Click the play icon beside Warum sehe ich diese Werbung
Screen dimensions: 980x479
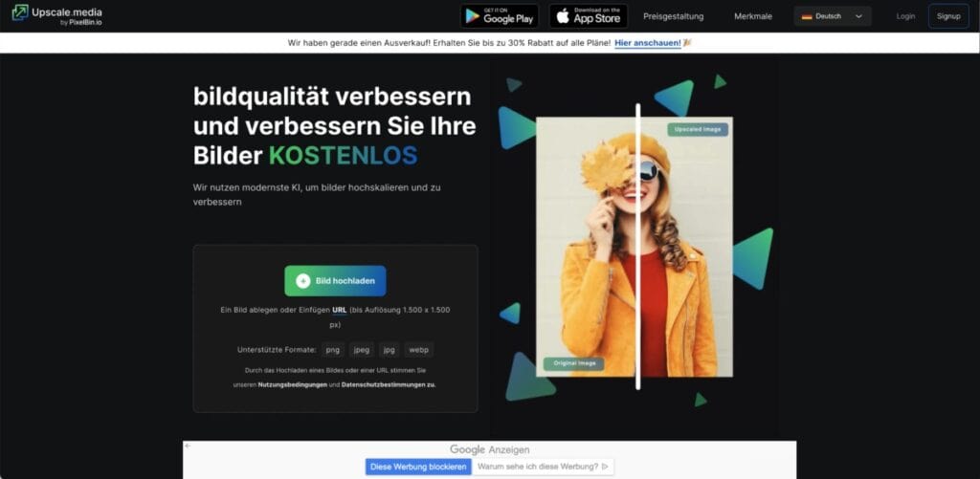pyautogui.click(x=605, y=467)
